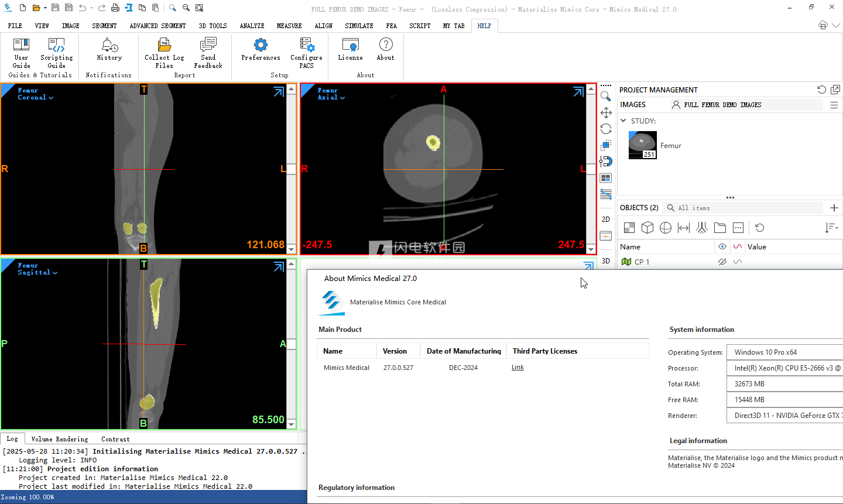Click the magnet snap icon in side toolbar

[x=606, y=161]
